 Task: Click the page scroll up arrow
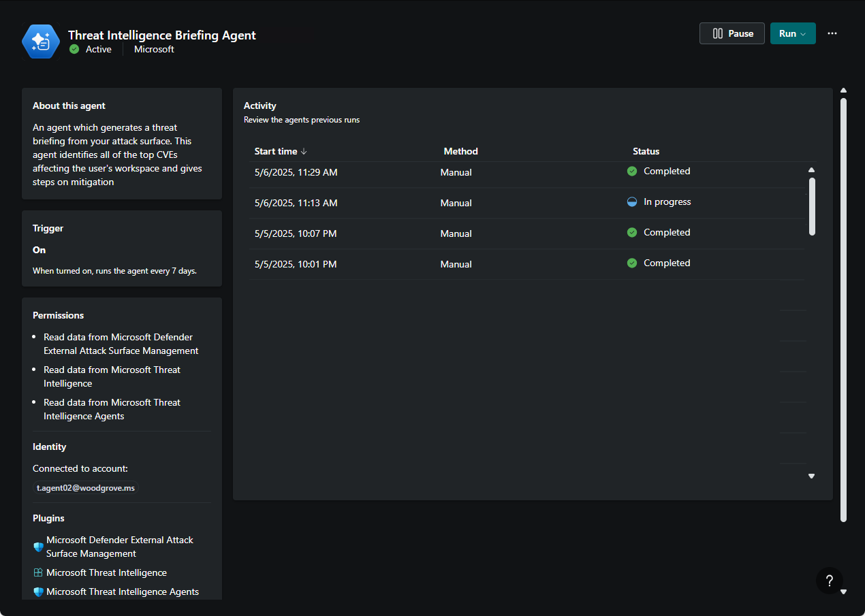(843, 91)
